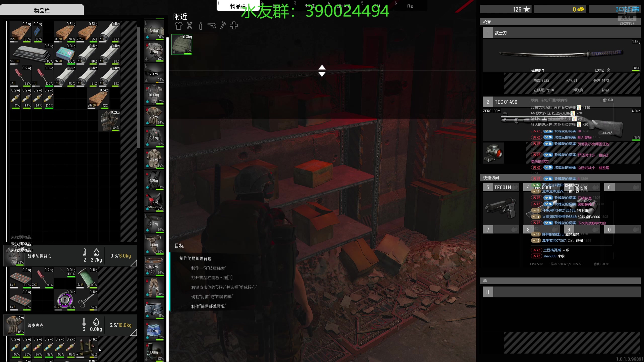Select the beanie hat in nearby items
Viewport: 644px width, 362px height.
point(182,44)
